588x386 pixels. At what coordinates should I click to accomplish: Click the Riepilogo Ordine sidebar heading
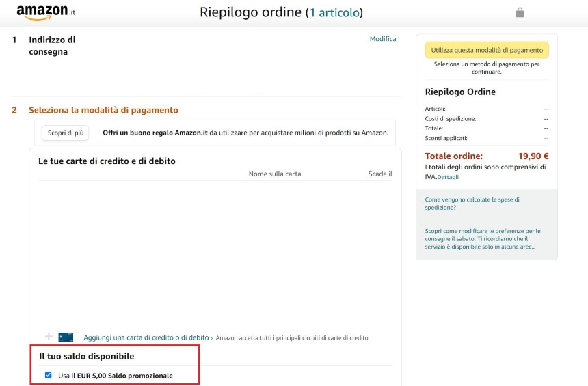coord(460,92)
